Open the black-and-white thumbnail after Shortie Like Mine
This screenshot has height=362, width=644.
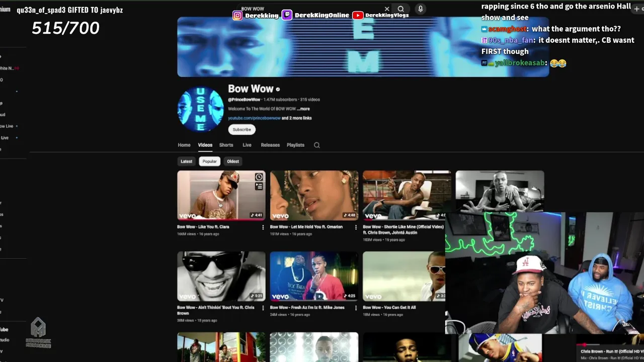coord(500,191)
